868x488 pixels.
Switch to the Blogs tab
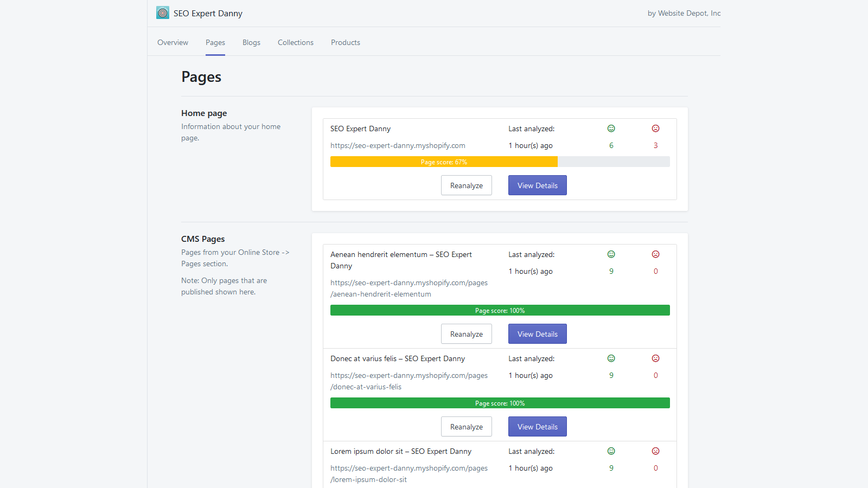(251, 42)
